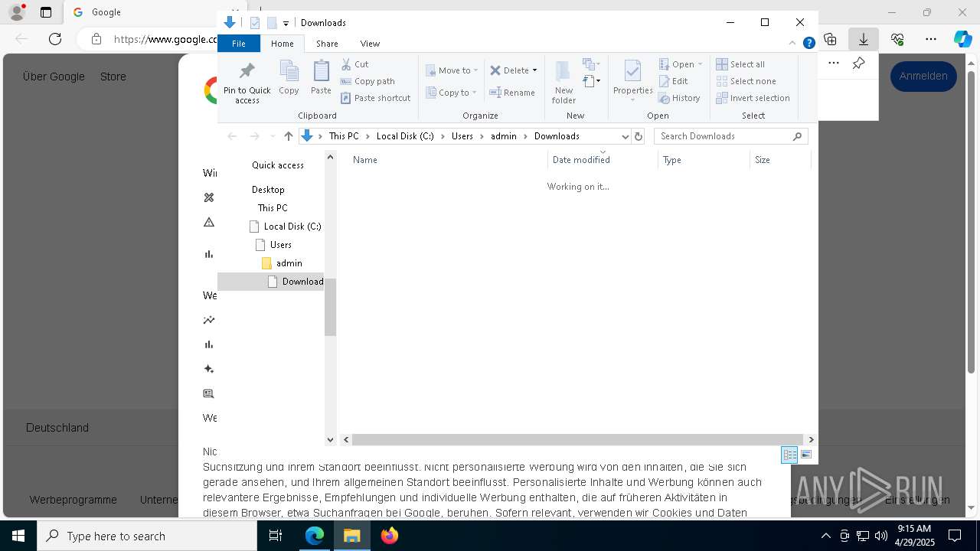The width and height of the screenshot is (980, 551).
Task: Click the Delete button in Organize group
Action: [x=513, y=70]
